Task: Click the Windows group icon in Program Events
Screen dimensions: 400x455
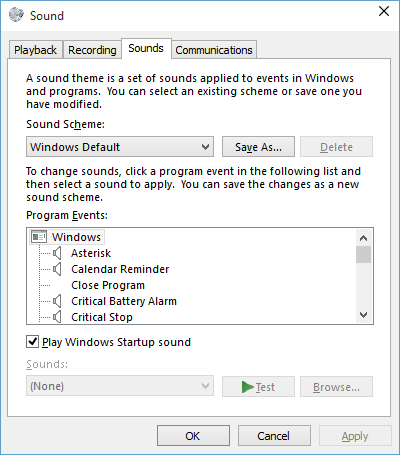Action: tap(39, 237)
